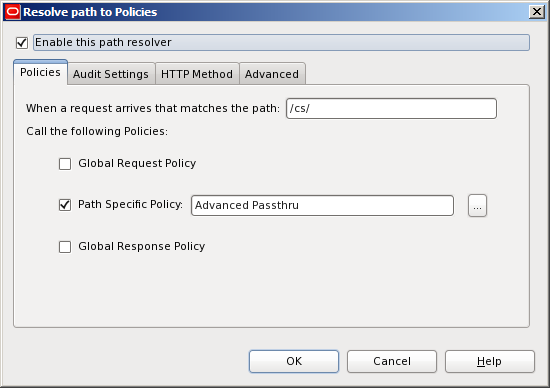
Task: Click the Oracle logo icon in title bar
Action: pyautogui.click(x=13, y=12)
